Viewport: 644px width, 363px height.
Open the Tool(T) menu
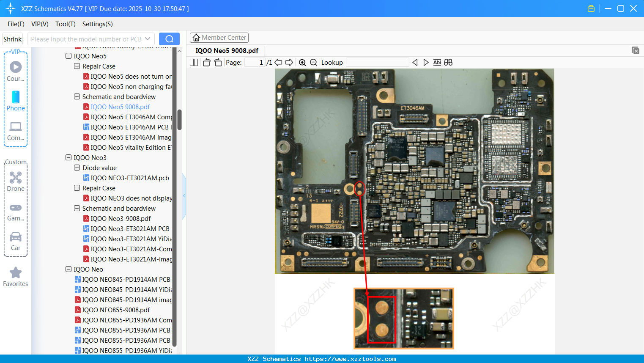point(66,24)
